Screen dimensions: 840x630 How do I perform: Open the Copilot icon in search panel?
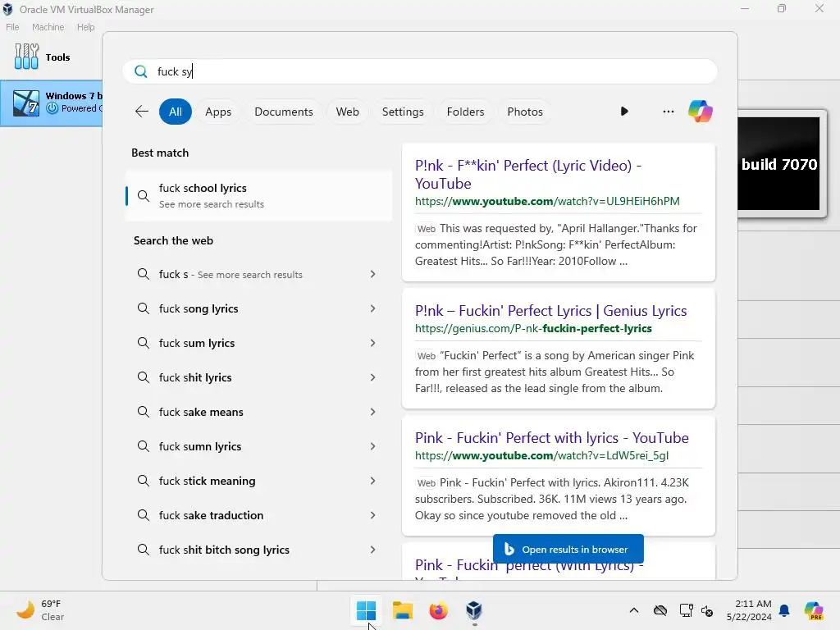click(x=701, y=112)
